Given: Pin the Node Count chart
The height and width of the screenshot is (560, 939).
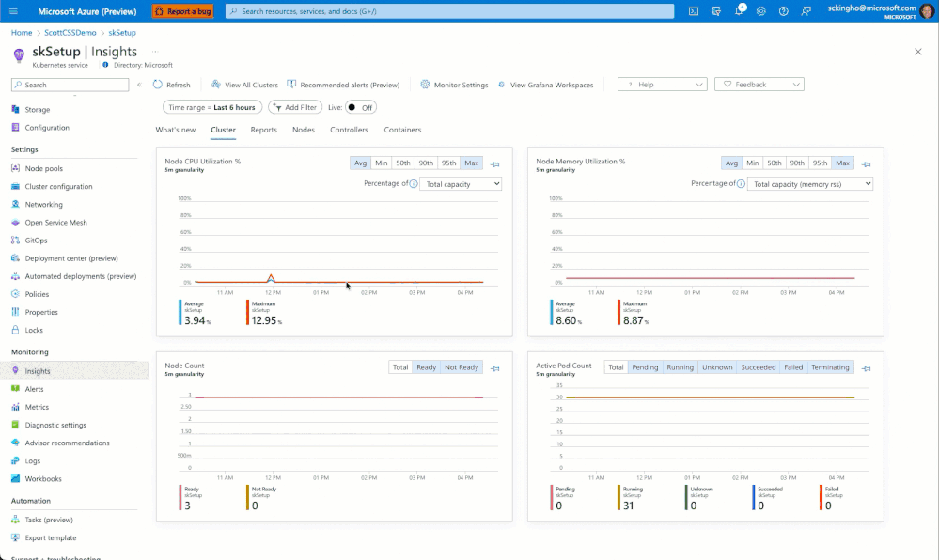Looking at the screenshot, I should coord(495,368).
